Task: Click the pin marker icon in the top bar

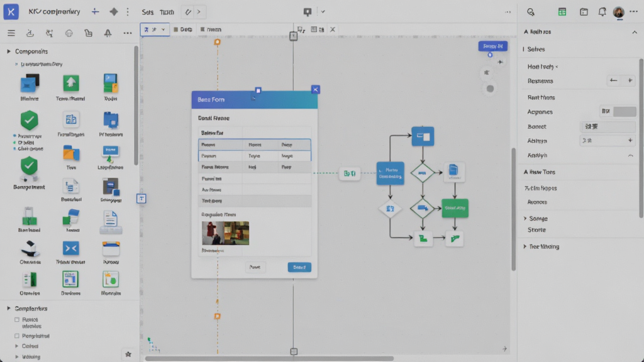Action: pos(307,12)
